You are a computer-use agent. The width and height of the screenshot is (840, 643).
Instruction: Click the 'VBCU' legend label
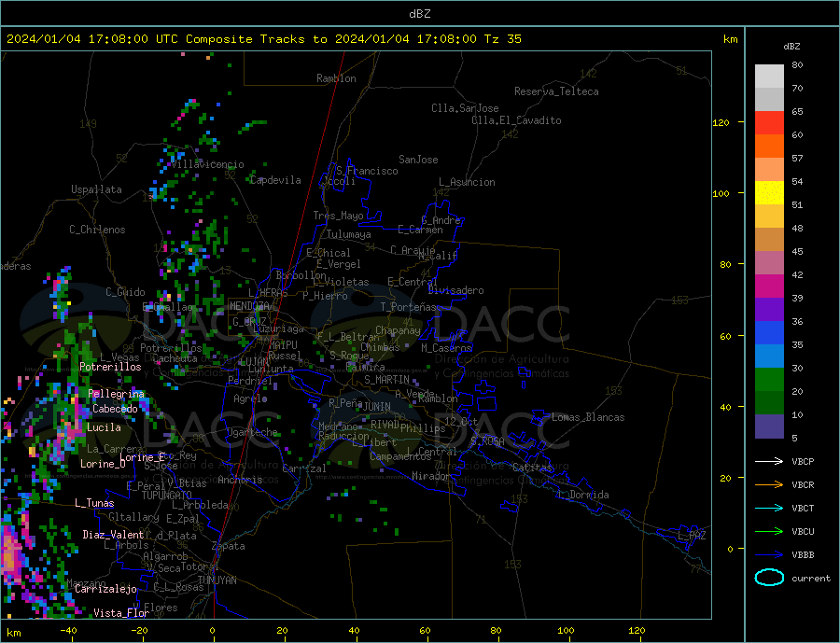point(803,532)
